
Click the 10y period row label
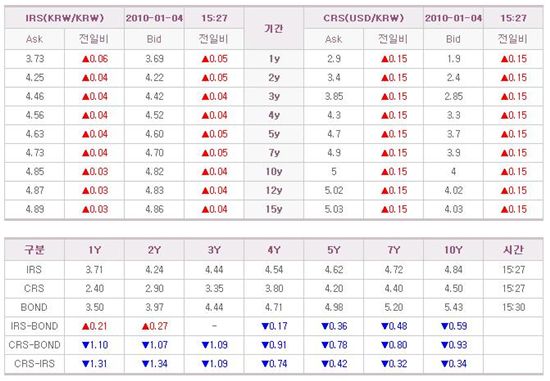pos(274,172)
